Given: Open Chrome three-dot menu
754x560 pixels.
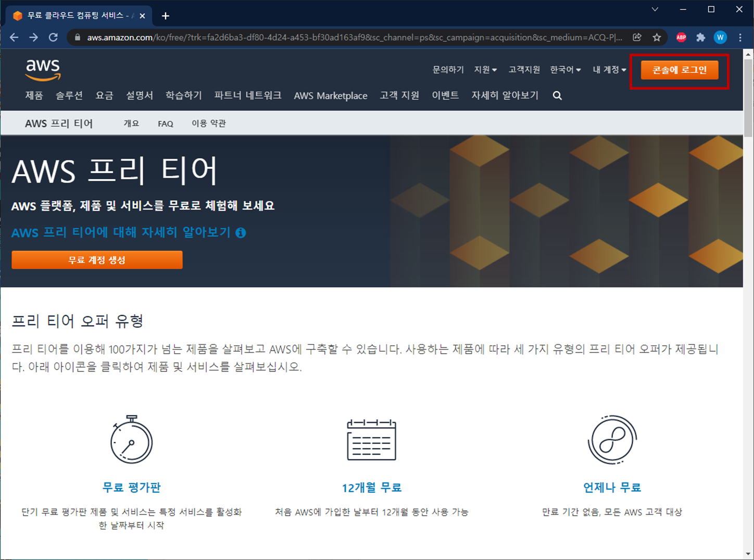Looking at the screenshot, I should [740, 38].
